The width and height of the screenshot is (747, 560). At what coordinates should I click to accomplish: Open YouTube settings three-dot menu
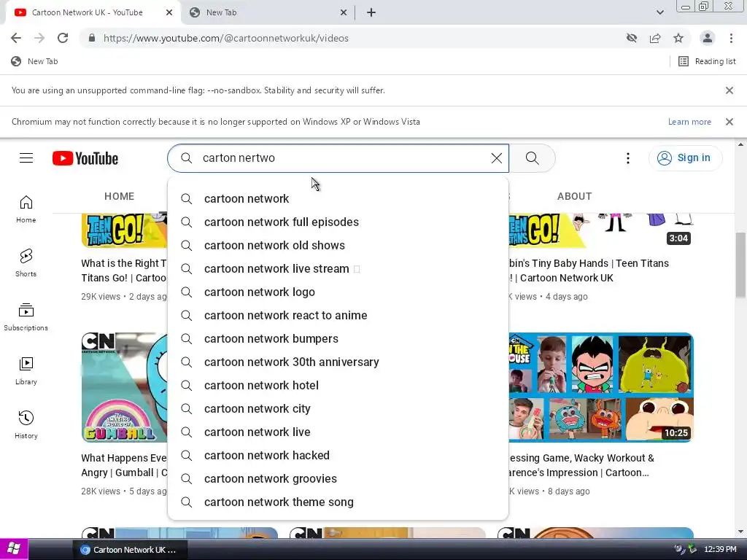coord(628,158)
